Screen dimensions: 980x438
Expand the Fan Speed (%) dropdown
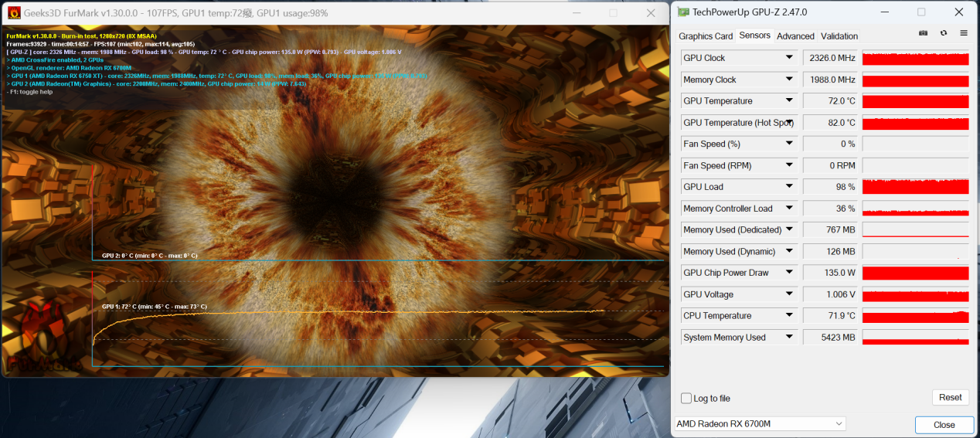pyautogui.click(x=789, y=144)
